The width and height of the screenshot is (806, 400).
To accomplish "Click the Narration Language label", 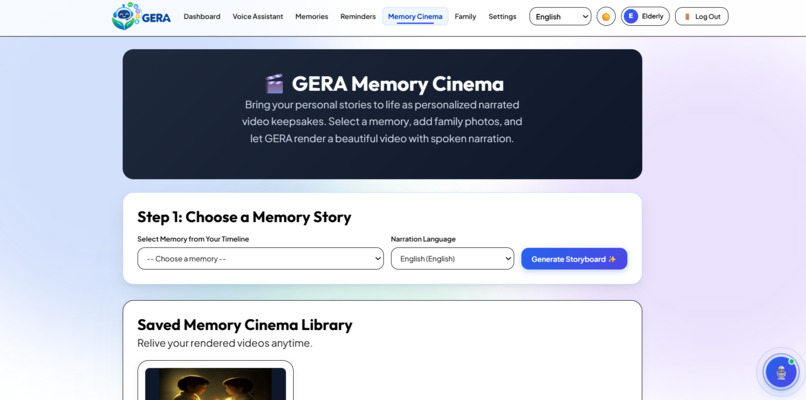I will (423, 239).
